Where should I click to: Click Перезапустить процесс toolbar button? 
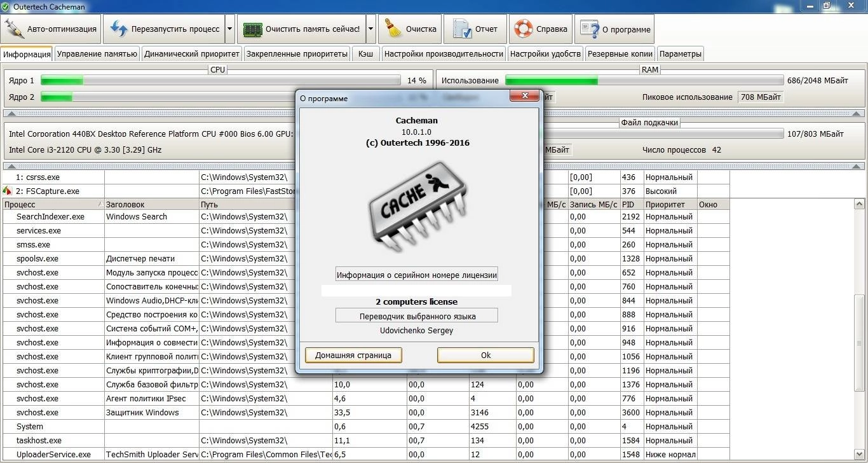coord(164,29)
